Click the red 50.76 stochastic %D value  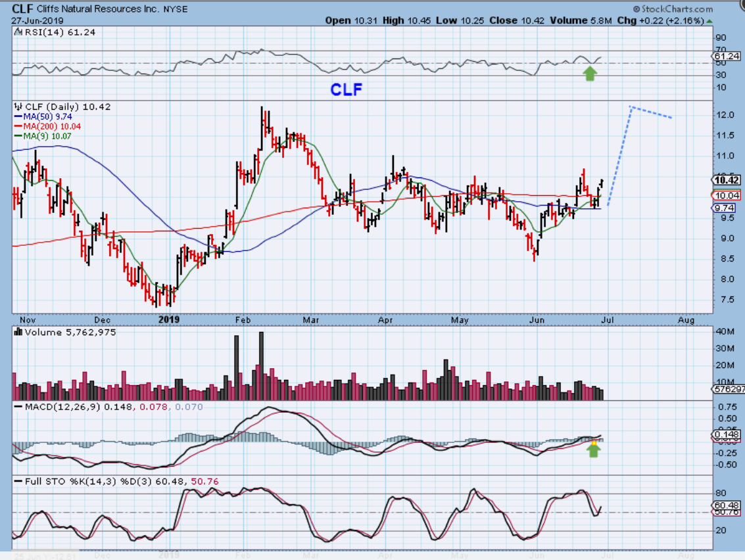[204, 482]
